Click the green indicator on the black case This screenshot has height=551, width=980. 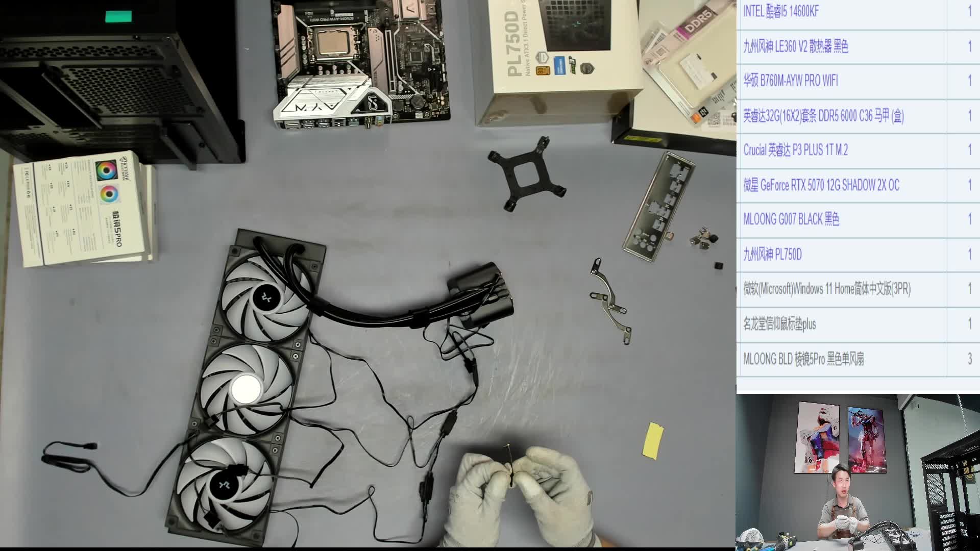click(x=118, y=17)
